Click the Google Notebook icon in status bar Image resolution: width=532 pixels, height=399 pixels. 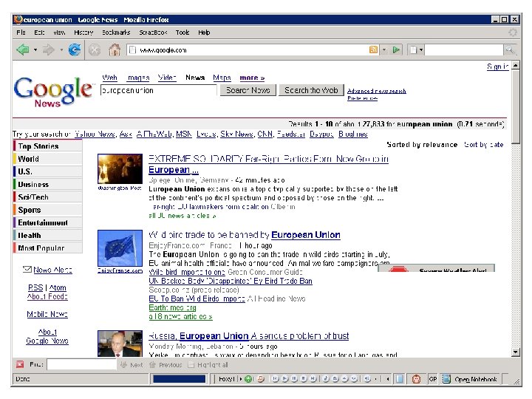point(446,379)
